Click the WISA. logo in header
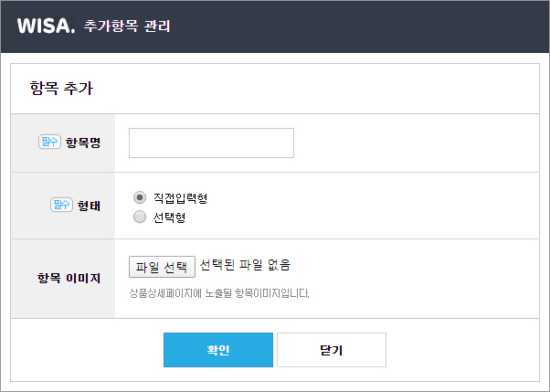The image size is (550, 392). tap(46, 26)
